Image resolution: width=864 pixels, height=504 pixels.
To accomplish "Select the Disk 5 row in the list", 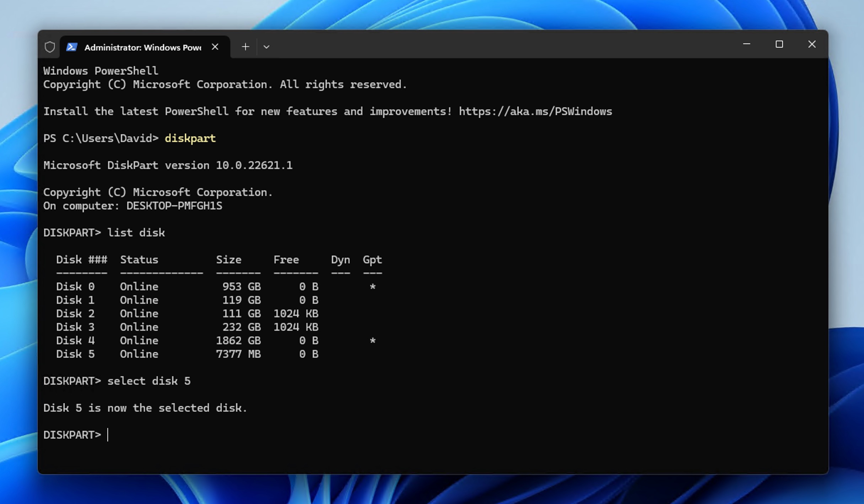I will coord(142,354).
